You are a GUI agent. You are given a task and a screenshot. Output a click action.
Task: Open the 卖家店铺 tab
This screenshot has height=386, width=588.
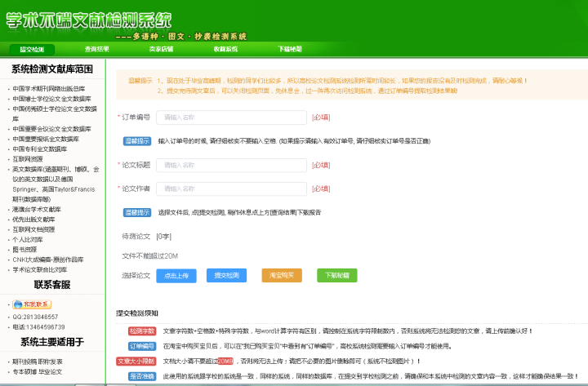[161, 49]
